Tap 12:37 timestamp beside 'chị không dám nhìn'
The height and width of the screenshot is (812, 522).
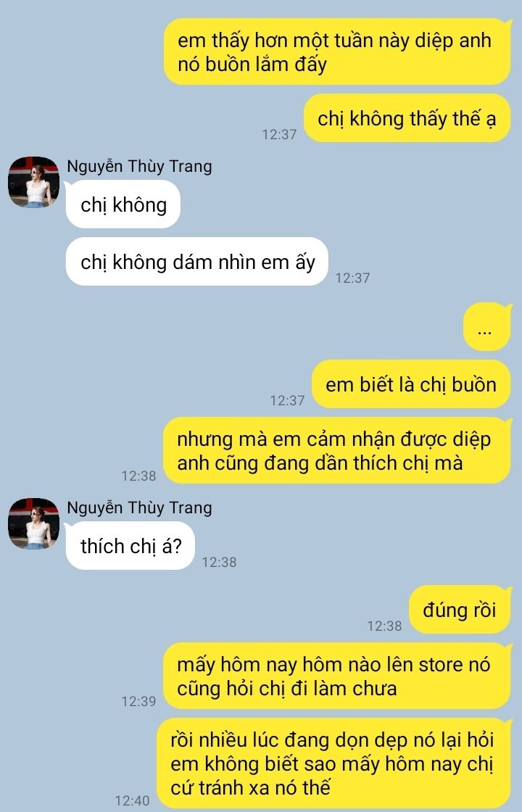coord(352,278)
